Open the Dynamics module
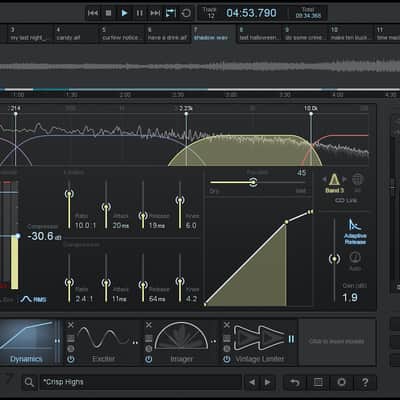The image size is (400, 400). 27,342
